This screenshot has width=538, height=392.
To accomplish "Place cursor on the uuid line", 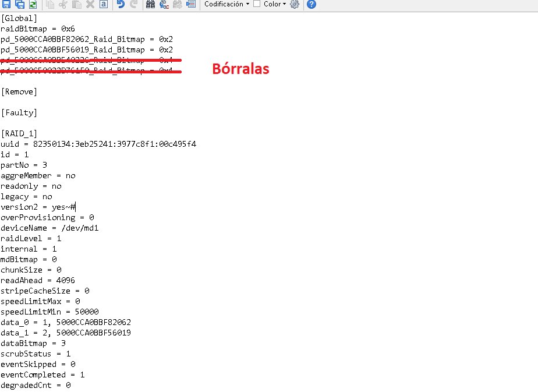I will tap(98, 144).
